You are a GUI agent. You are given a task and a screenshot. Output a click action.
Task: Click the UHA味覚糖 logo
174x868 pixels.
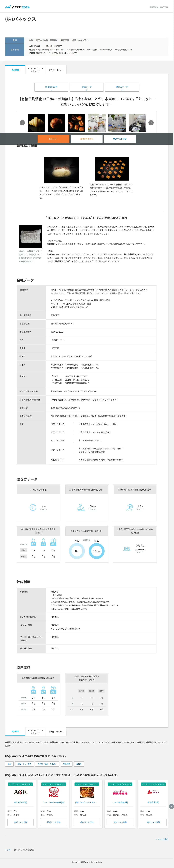click(120, 792)
